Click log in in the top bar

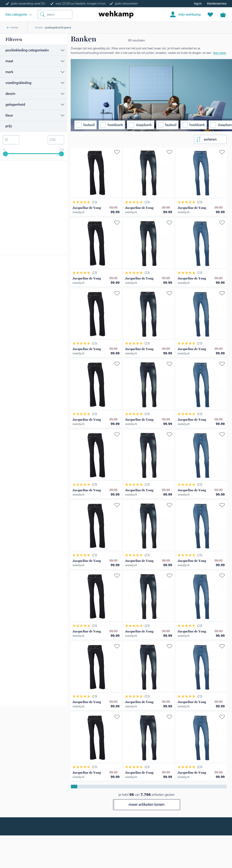click(x=198, y=3)
